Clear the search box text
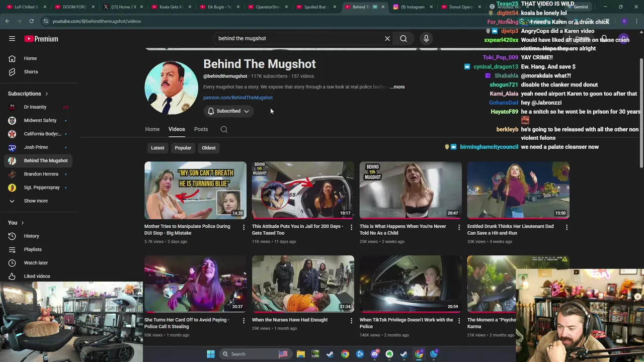The height and width of the screenshot is (362, 644). click(387, 38)
